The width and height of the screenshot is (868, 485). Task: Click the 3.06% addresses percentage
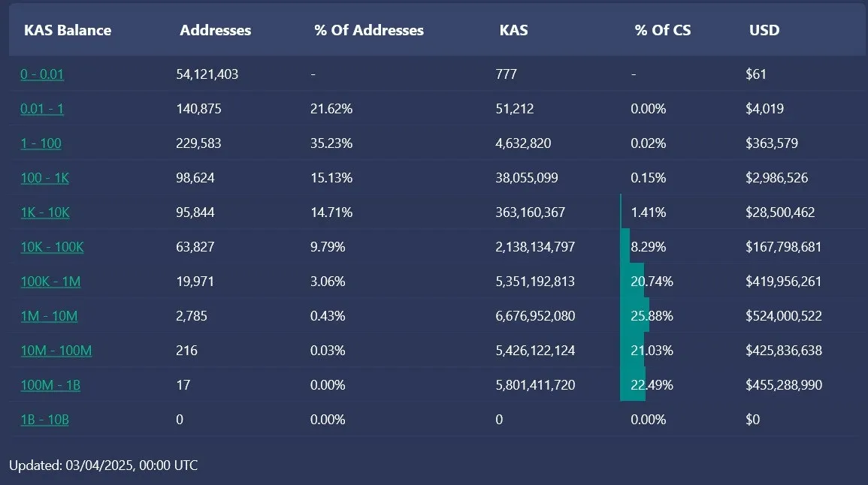[x=328, y=282]
